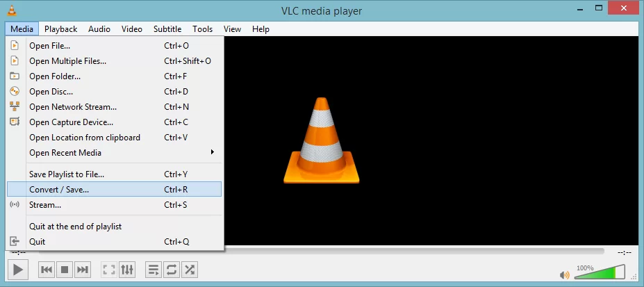Choose Open Multiple Files... entry
This screenshot has width=644, height=287.
[x=115, y=60]
